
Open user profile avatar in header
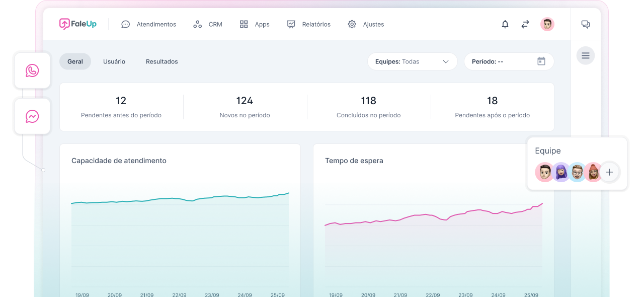pos(547,24)
